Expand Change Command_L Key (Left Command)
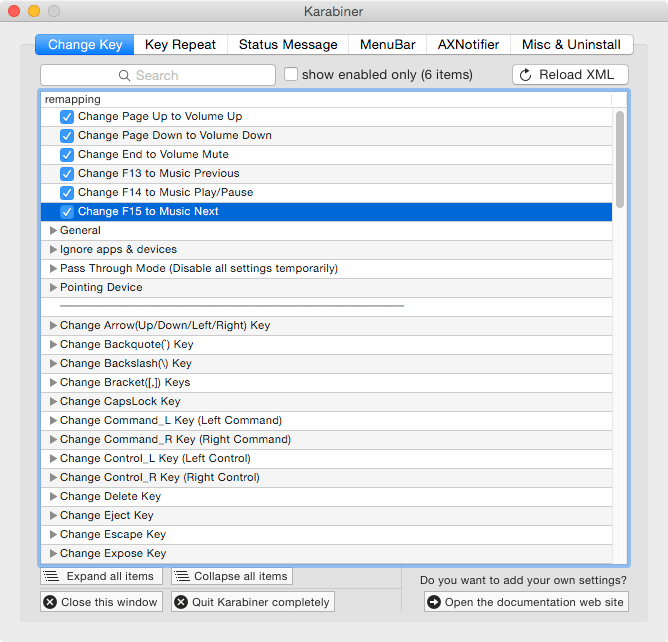The height and width of the screenshot is (642, 668). tap(53, 420)
